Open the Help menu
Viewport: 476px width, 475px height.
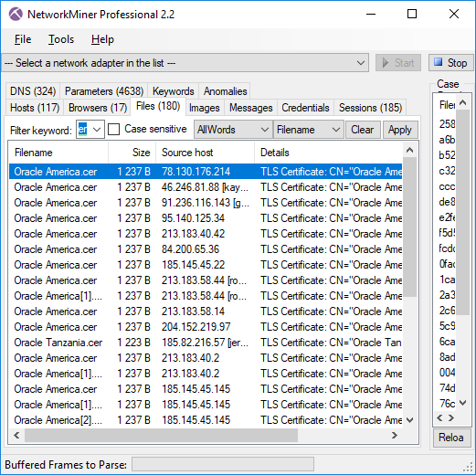[102, 39]
